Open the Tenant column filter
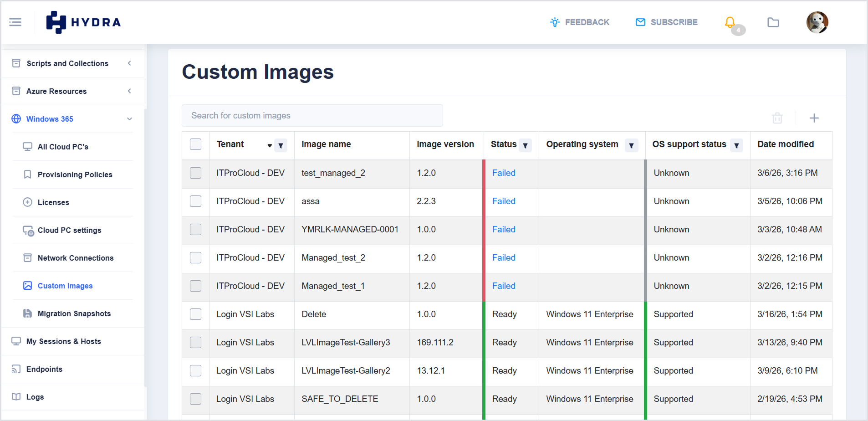868x421 pixels. click(281, 145)
